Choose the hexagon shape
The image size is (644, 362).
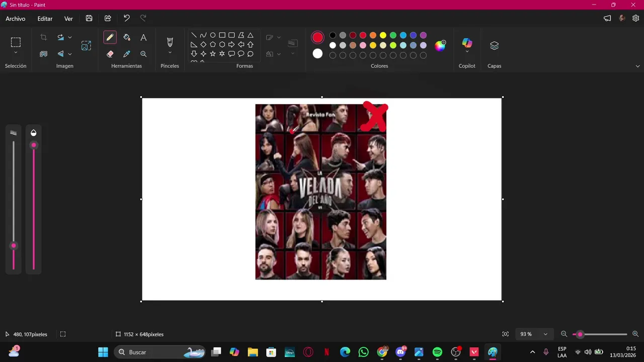[222, 45]
